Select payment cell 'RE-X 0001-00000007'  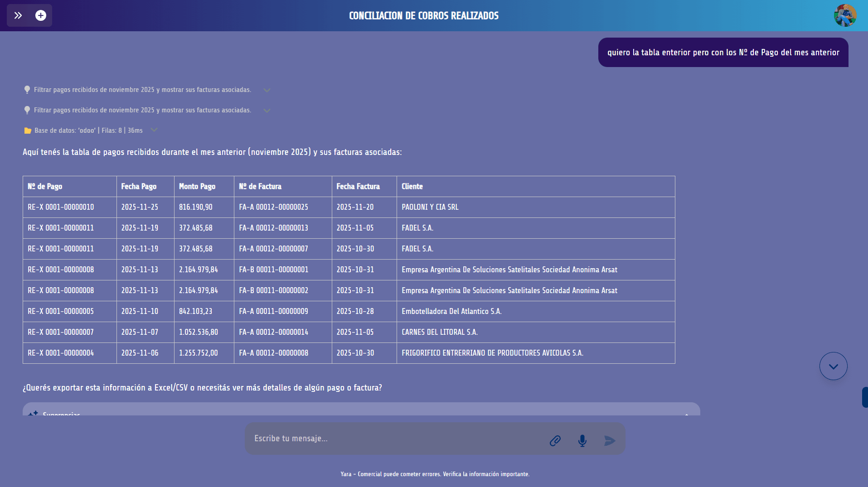pyautogui.click(x=70, y=333)
